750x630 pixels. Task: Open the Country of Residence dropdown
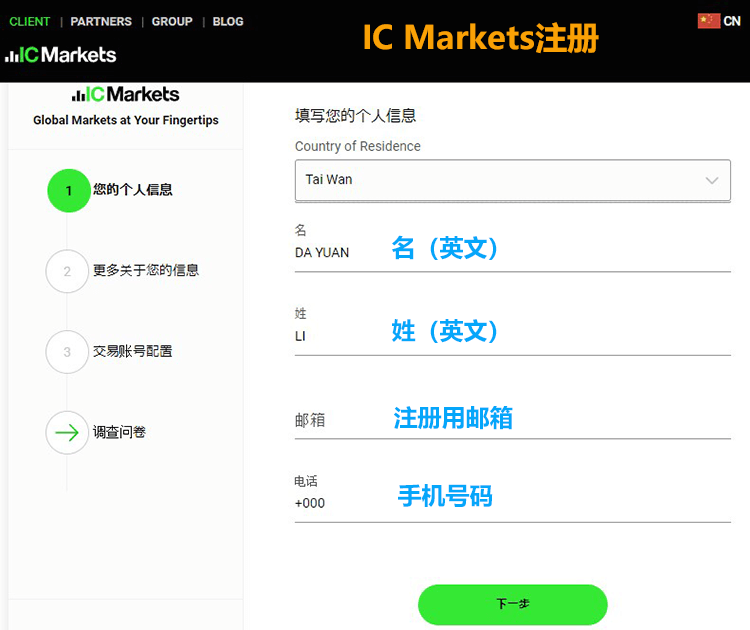[x=513, y=180]
